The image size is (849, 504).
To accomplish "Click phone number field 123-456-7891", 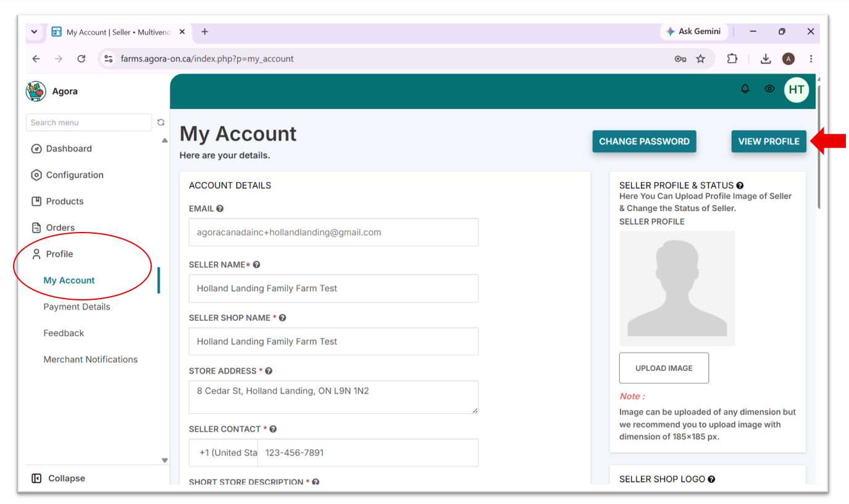I will point(368,453).
